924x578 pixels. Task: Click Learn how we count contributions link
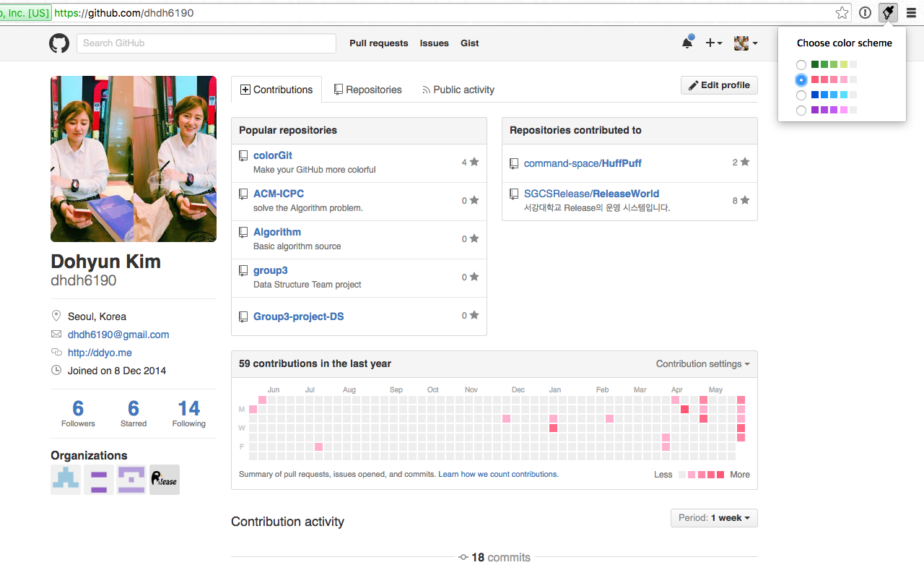coord(498,474)
